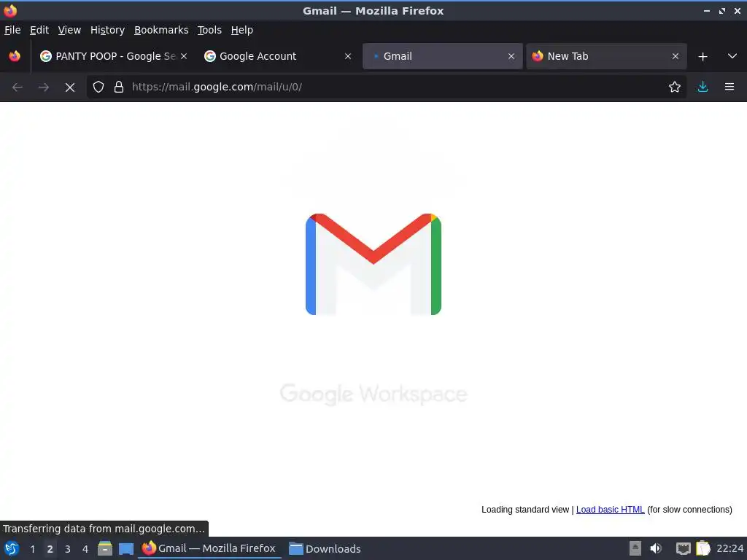Screen dimensions: 747x560
Task: Open tracking protection shield icon
Action: pos(98,87)
